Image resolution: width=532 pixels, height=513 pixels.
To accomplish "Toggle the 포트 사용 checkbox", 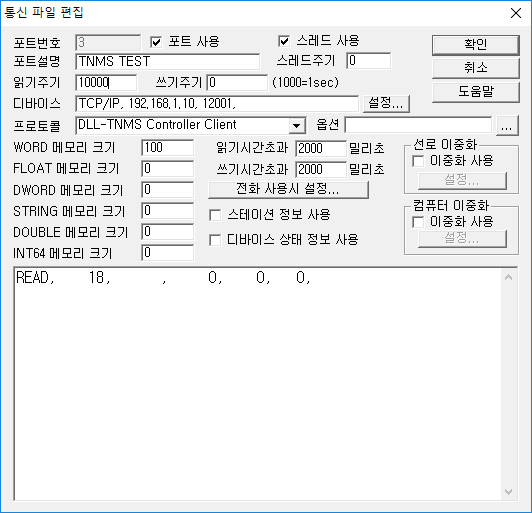I will 156,42.
